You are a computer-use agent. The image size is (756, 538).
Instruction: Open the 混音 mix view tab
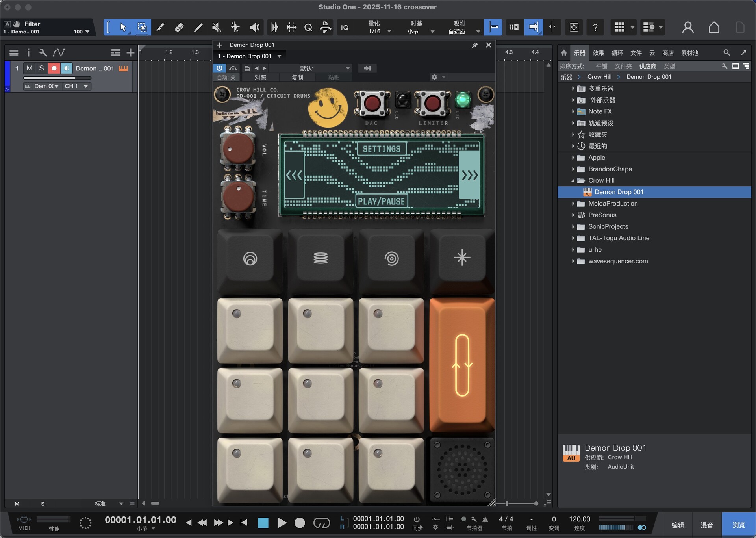707,525
